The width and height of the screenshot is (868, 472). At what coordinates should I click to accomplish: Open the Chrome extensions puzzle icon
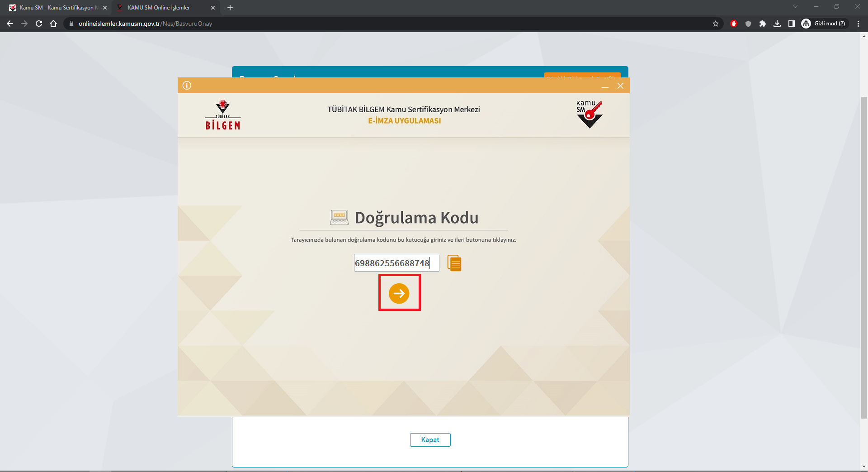(763, 24)
